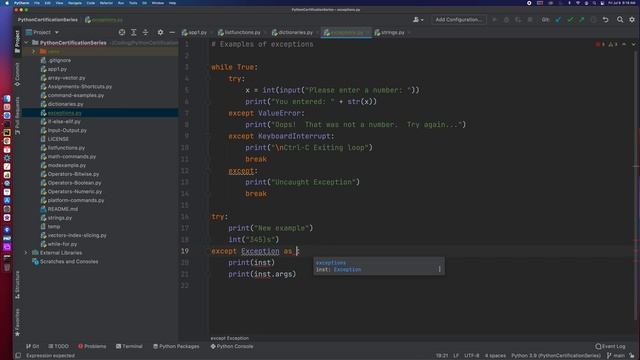Select inst: Exception completion suggestion
The width and height of the screenshot is (640, 360).
[379, 269]
